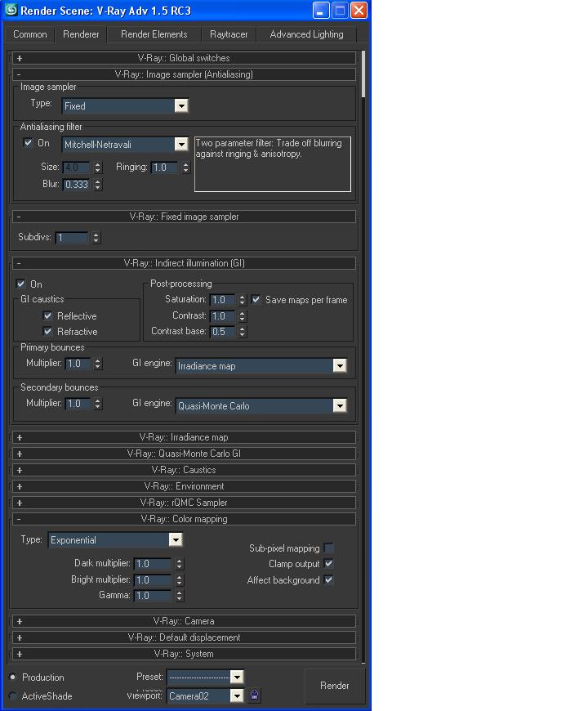The width and height of the screenshot is (588, 711).
Task: Click the Blur value field
Action: tap(76, 185)
